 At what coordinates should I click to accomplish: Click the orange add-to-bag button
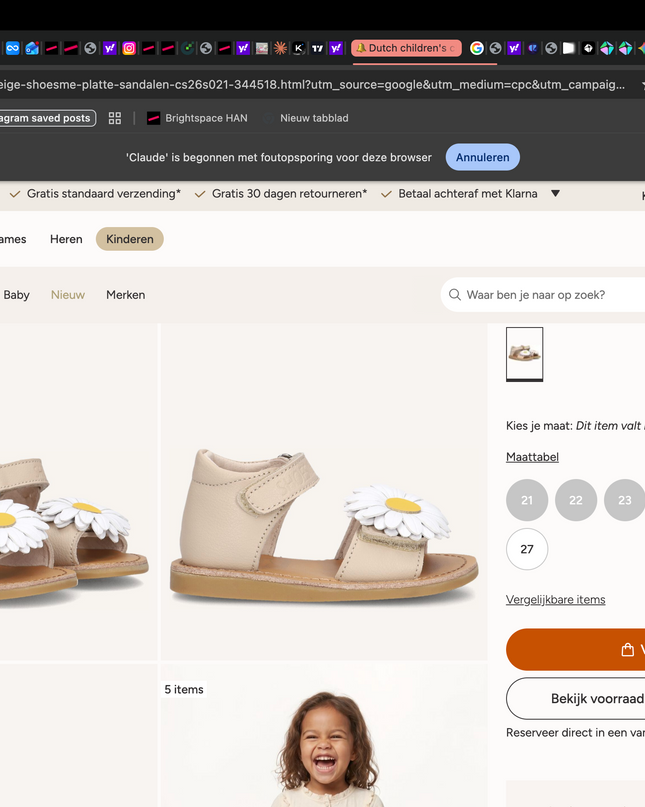coord(576,650)
